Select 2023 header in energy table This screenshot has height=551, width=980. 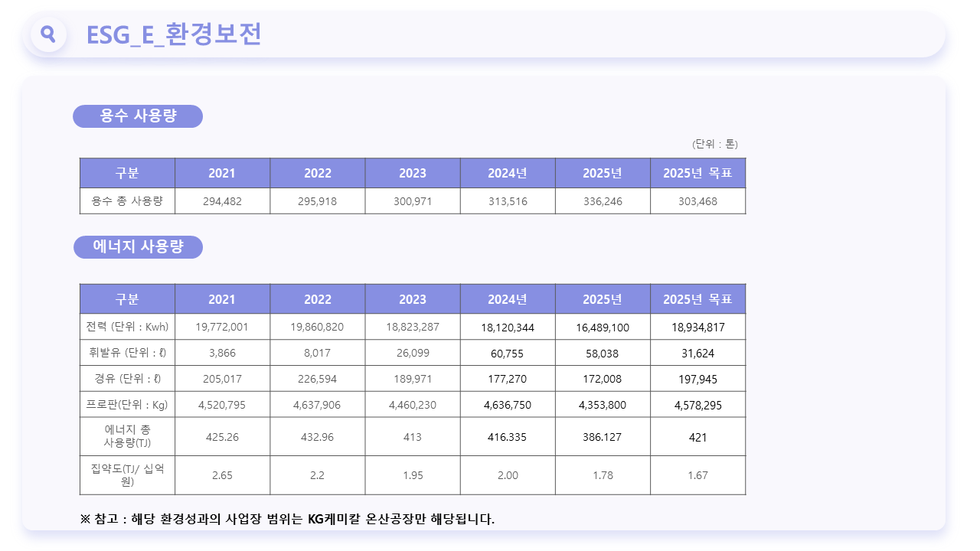pyautogui.click(x=413, y=299)
